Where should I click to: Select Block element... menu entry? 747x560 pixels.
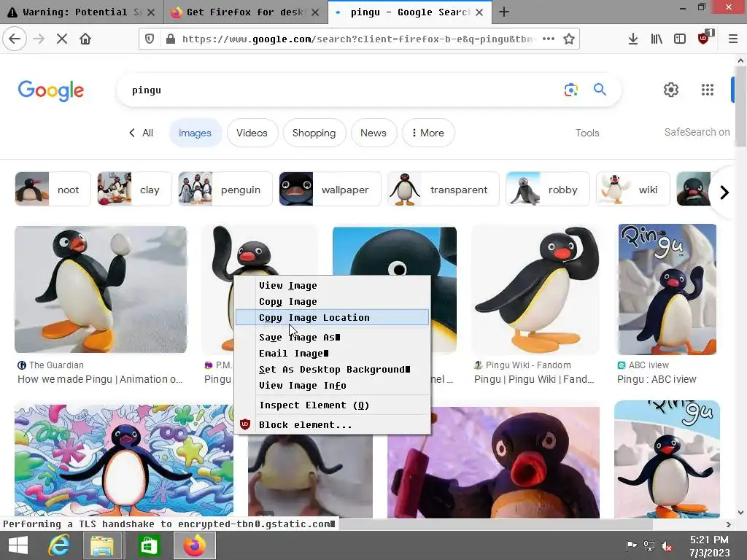pos(332,425)
